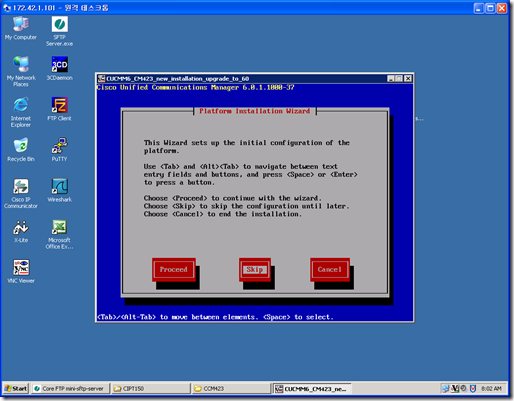Open My Computer desktop icon
The width and height of the screenshot is (514, 401).
coord(21,28)
